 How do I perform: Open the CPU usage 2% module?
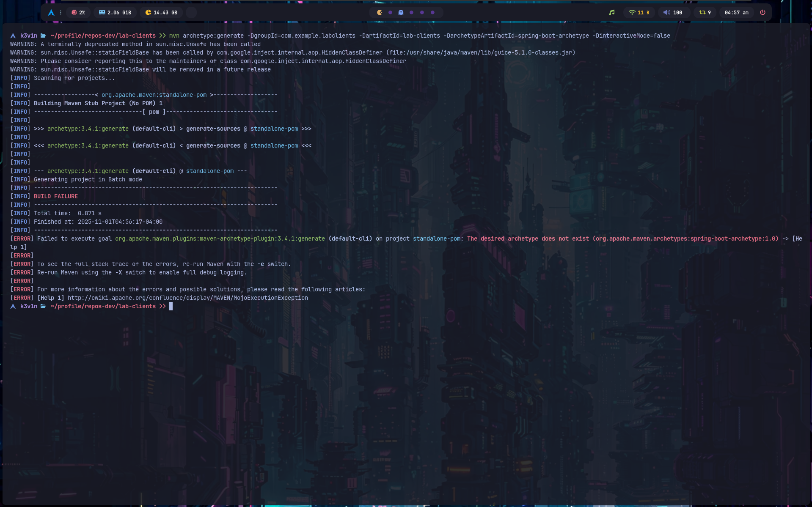point(78,13)
